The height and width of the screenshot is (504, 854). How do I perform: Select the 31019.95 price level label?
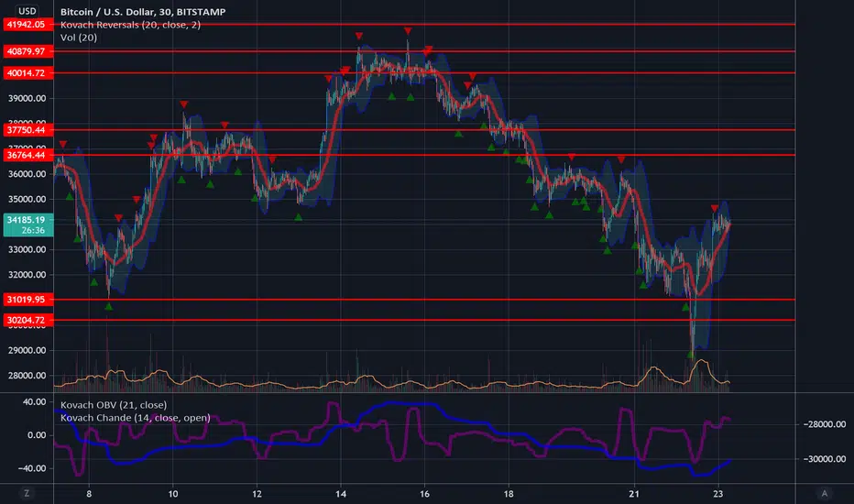[x=28, y=299]
